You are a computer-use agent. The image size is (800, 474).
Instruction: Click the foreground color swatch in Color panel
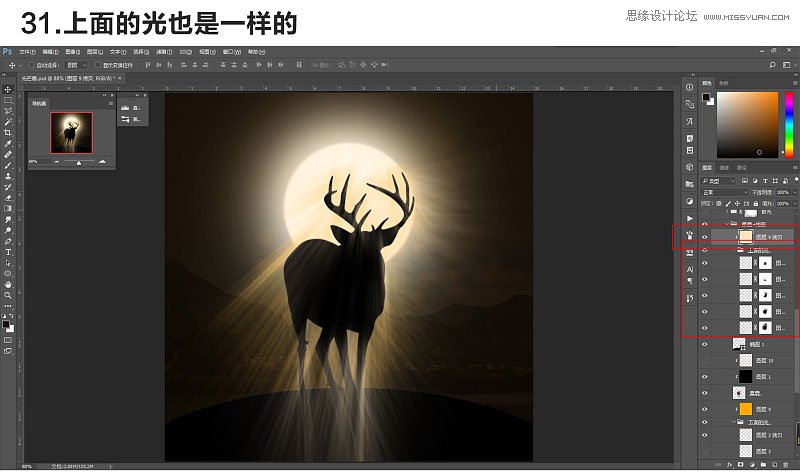point(706,97)
